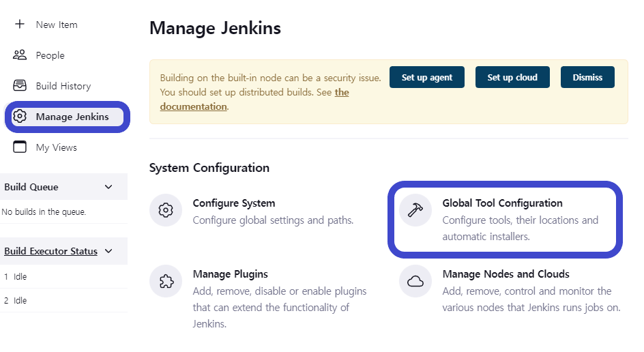Click executor 1 Idle row

[x=63, y=276]
